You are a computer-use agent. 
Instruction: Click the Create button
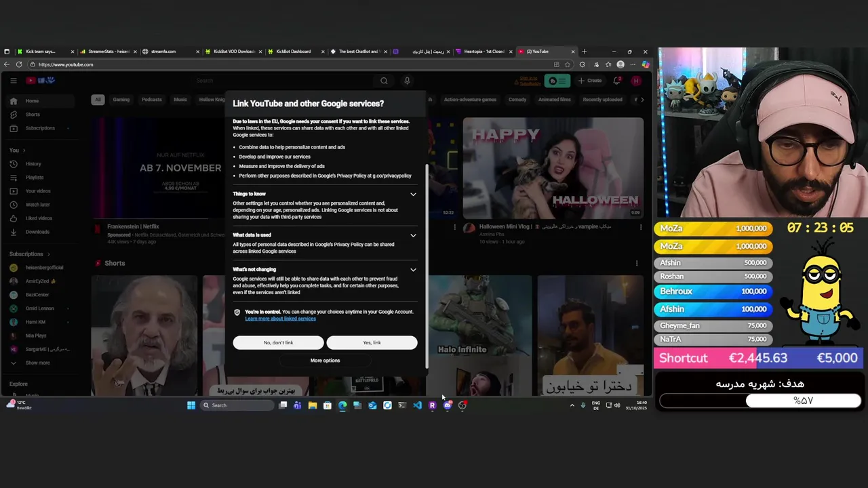pyautogui.click(x=589, y=81)
